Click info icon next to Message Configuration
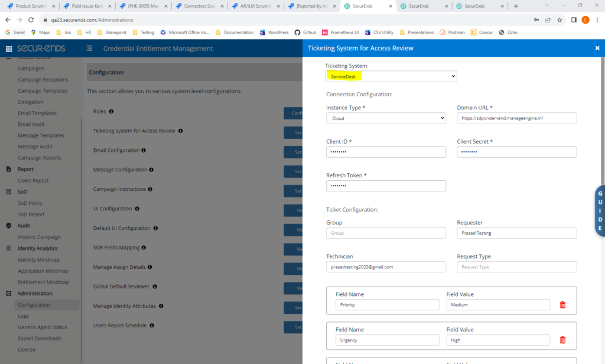Viewport: 605px width, 364px height. tap(151, 170)
